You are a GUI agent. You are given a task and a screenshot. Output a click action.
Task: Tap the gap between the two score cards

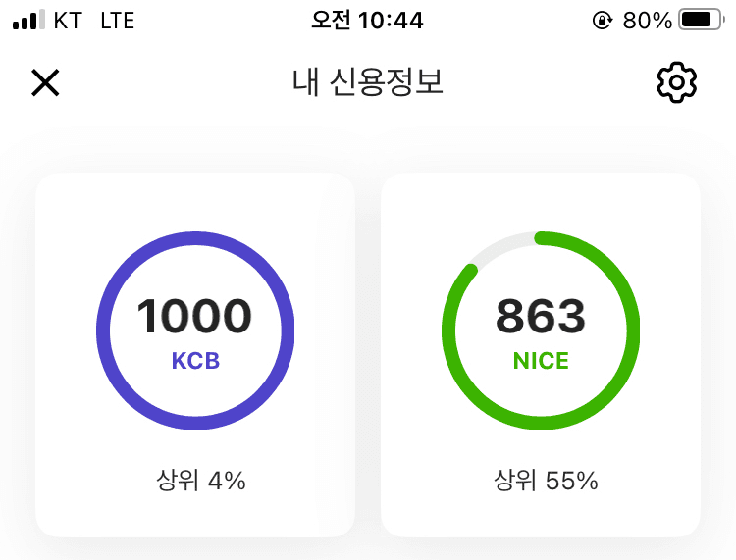point(368,353)
